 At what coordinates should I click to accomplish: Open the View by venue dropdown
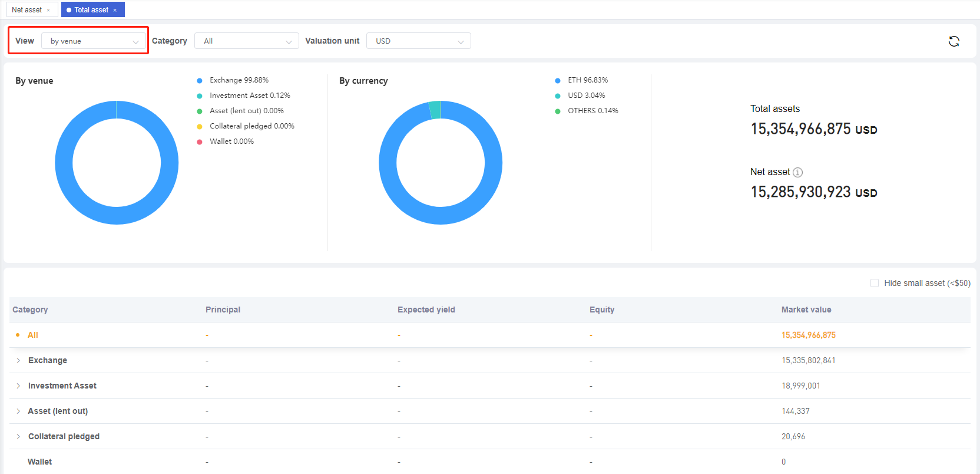click(x=94, y=41)
